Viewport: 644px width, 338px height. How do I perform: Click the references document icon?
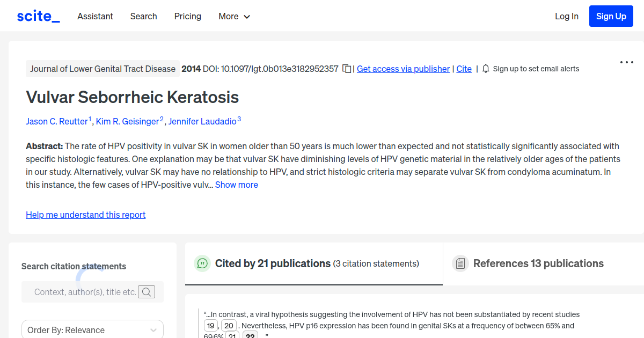pyautogui.click(x=460, y=263)
